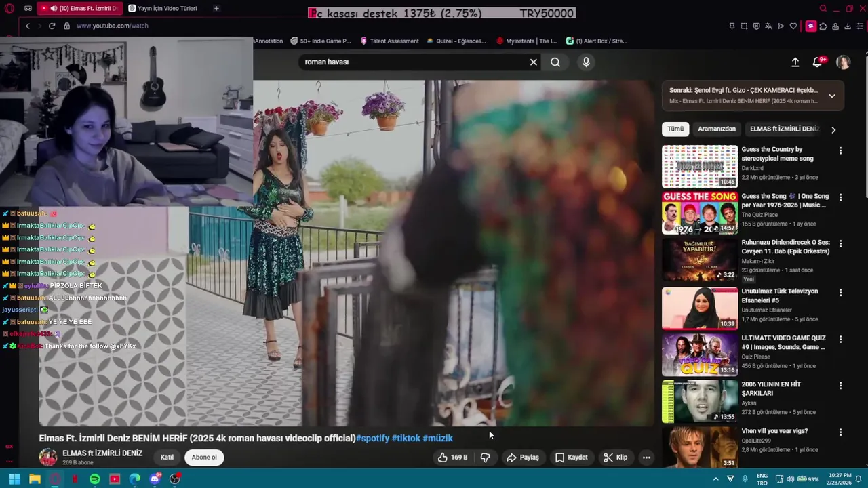Viewport: 868px width, 488px height.
Task: Switch to Elmas Ft. İzmirli browser tab
Action: 79,8
